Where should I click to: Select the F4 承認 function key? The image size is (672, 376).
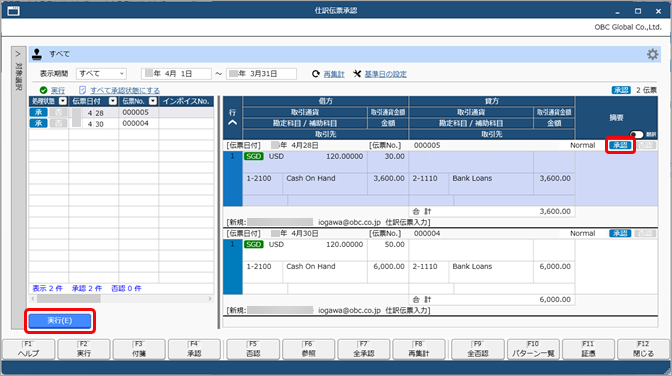click(x=194, y=349)
